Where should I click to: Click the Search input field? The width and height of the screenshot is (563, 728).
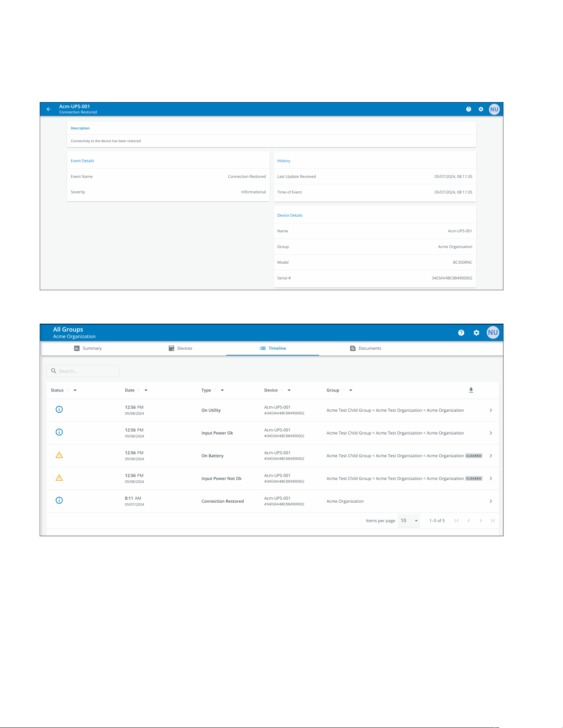(83, 371)
